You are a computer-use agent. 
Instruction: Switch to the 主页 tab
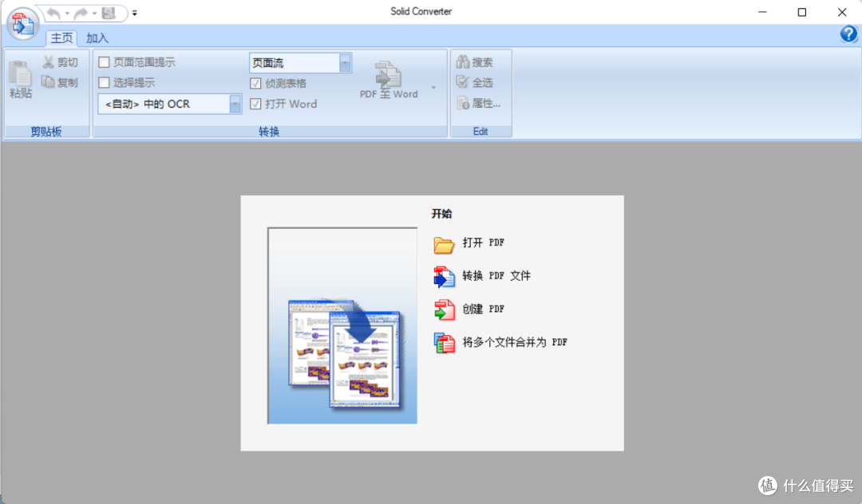pyautogui.click(x=61, y=38)
